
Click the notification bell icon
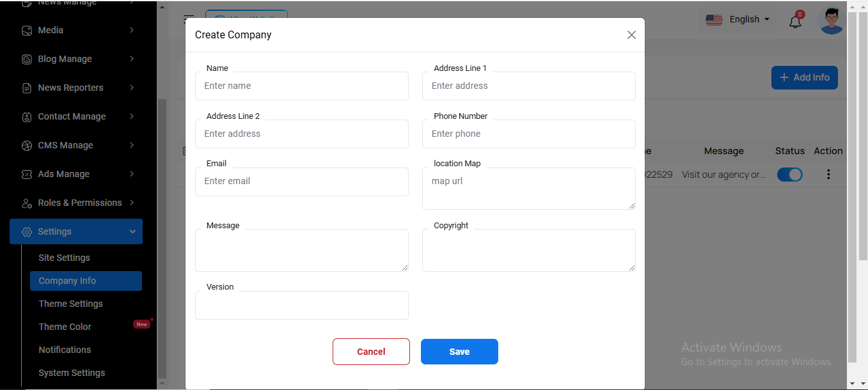(795, 22)
